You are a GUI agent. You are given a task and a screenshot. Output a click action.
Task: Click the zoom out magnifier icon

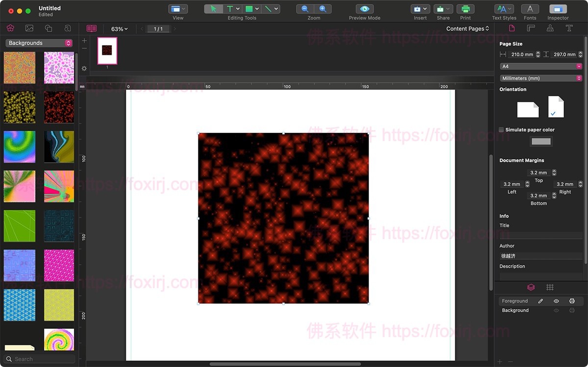pyautogui.click(x=305, y=9)
